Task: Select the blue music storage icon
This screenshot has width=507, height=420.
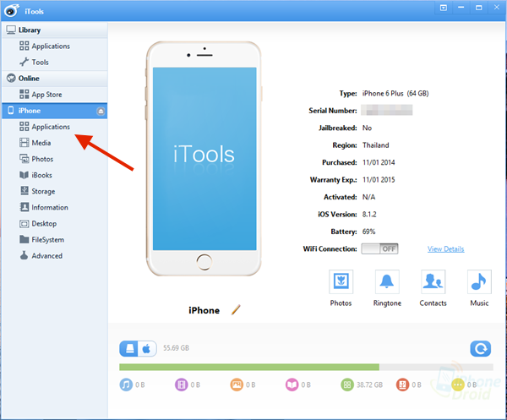Action: pos(126,385)
